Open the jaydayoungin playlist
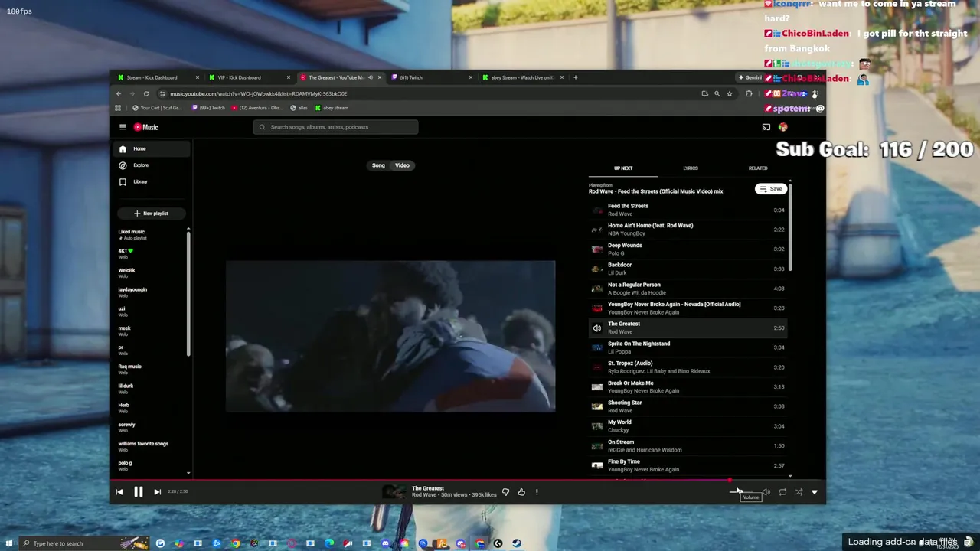980x551 pixels. 150,292
